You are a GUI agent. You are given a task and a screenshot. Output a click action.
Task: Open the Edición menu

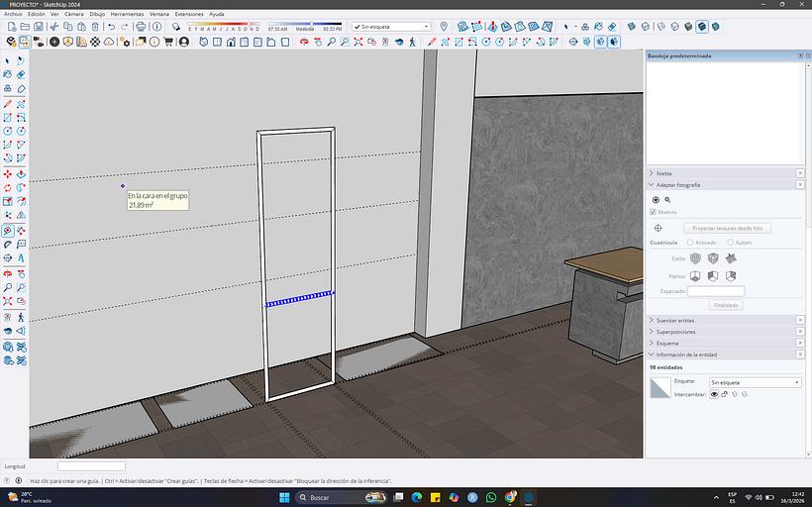coord(37,14)
